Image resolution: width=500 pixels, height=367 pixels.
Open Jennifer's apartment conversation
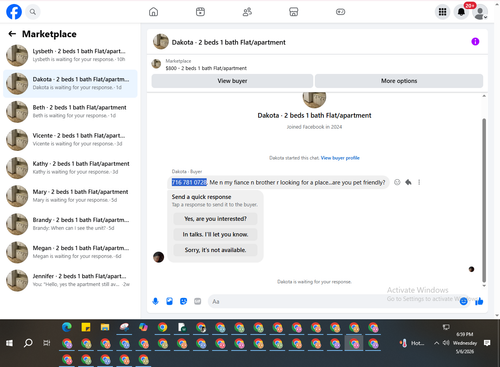click(x=70, y=280)
